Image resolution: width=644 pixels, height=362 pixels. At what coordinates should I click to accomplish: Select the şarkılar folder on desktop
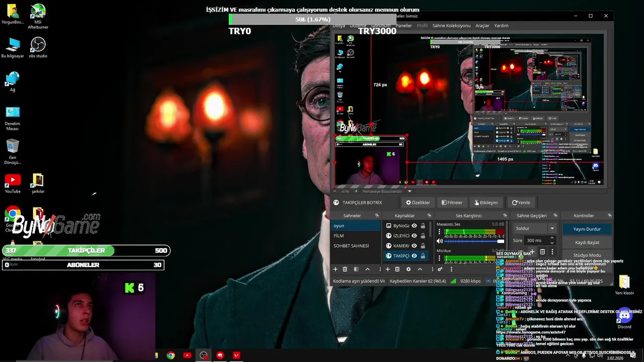[38, 184]
